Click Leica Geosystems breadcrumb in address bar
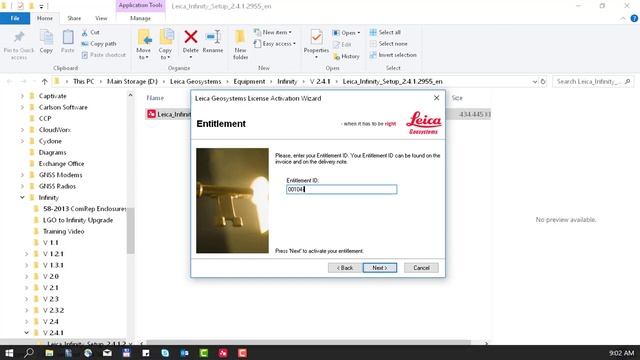The image size is (640, 360). pyautogui.click(x=196, y=82)
